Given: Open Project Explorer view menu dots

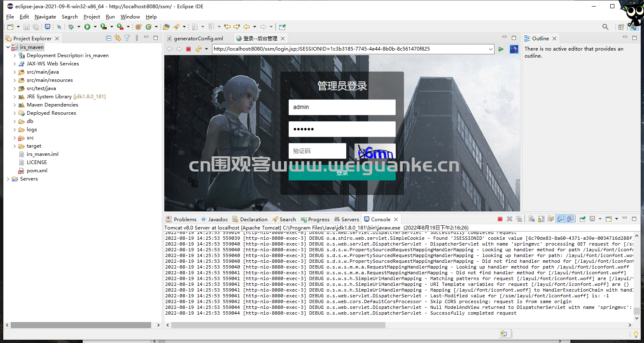Looking at the screenshot, I should 137,38.
